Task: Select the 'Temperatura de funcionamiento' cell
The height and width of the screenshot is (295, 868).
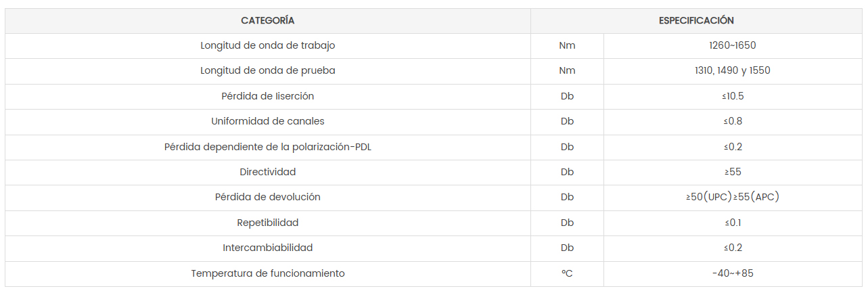Action: point(268,274)
